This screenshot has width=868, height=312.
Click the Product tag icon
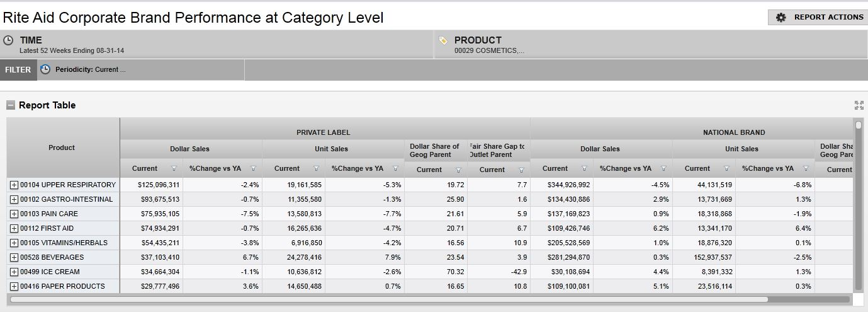coord(443,40)
